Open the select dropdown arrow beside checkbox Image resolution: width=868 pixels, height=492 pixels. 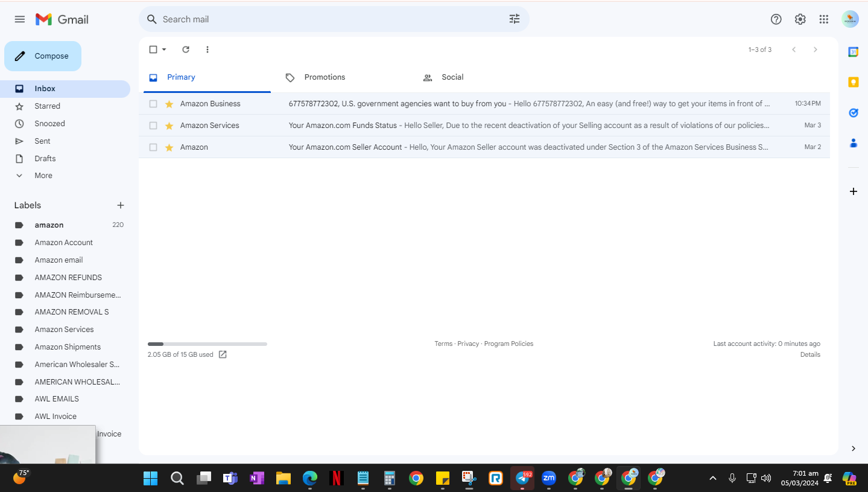(164, 50)
